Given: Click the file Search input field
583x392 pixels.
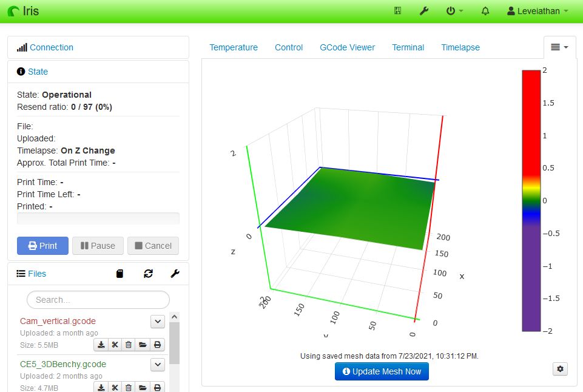Looking at the screenshot, I should pos(98,300).
